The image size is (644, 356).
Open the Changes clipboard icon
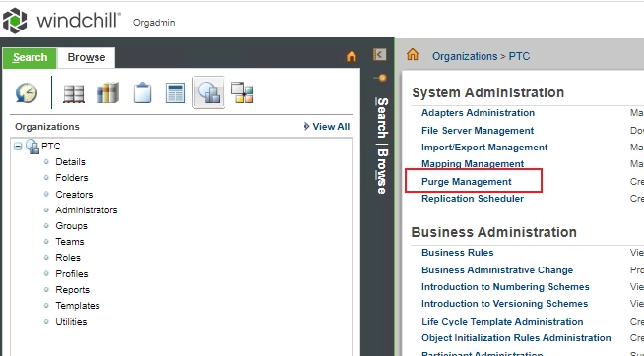[142, 92]
